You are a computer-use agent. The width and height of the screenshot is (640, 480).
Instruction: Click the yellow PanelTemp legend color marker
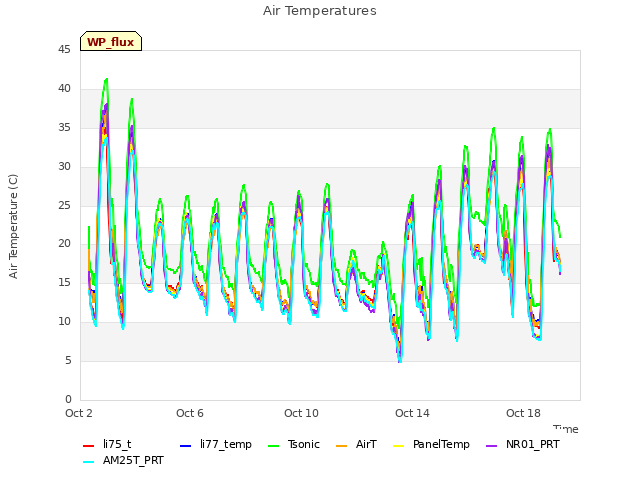[x=398, y=446]
